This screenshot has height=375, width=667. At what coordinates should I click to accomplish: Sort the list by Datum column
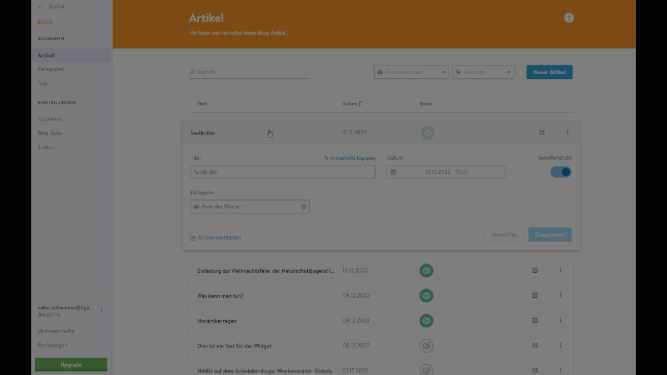[353, 104]
